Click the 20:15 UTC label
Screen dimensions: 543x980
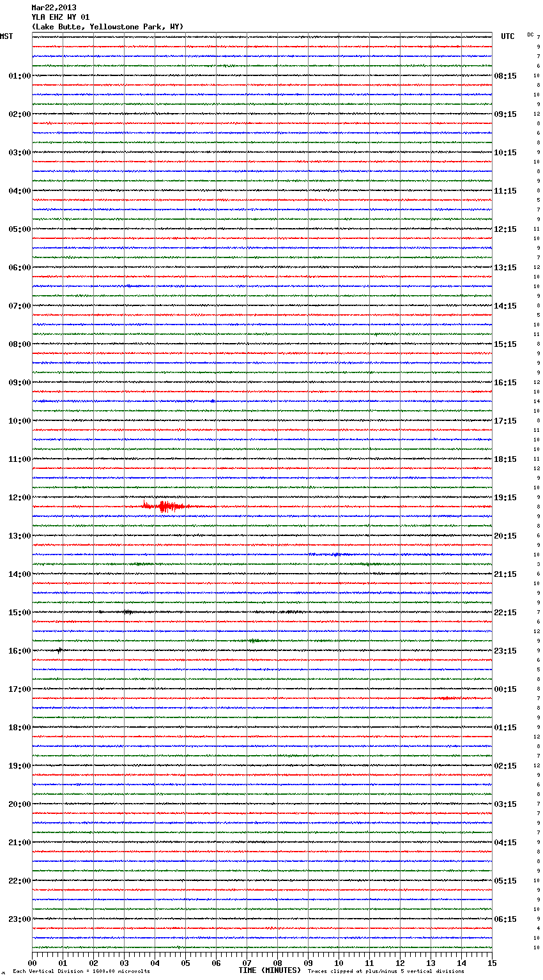505,536
